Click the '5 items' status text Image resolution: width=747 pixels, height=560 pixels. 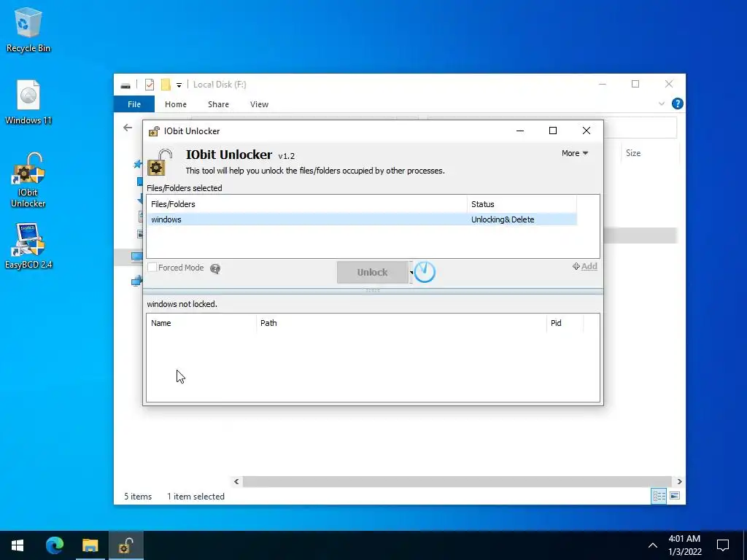click(138, 497)
